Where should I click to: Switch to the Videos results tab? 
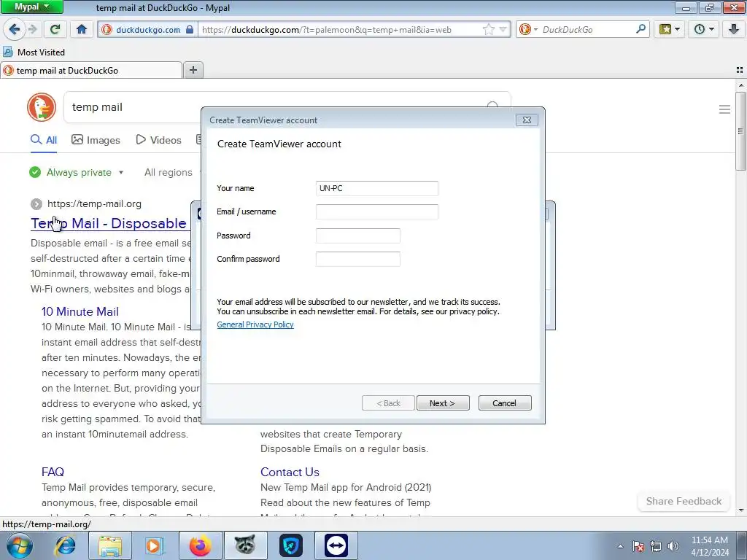click(x=158, y=140)
